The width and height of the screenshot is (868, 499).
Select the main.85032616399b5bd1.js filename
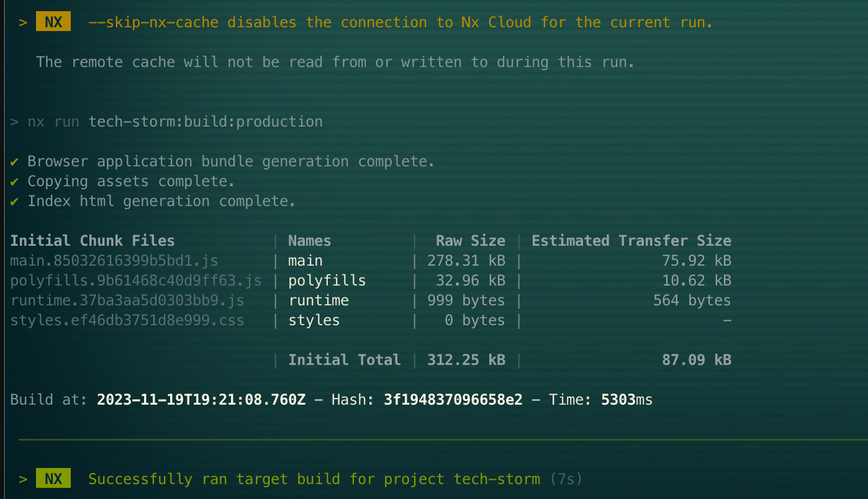[114, 261]
